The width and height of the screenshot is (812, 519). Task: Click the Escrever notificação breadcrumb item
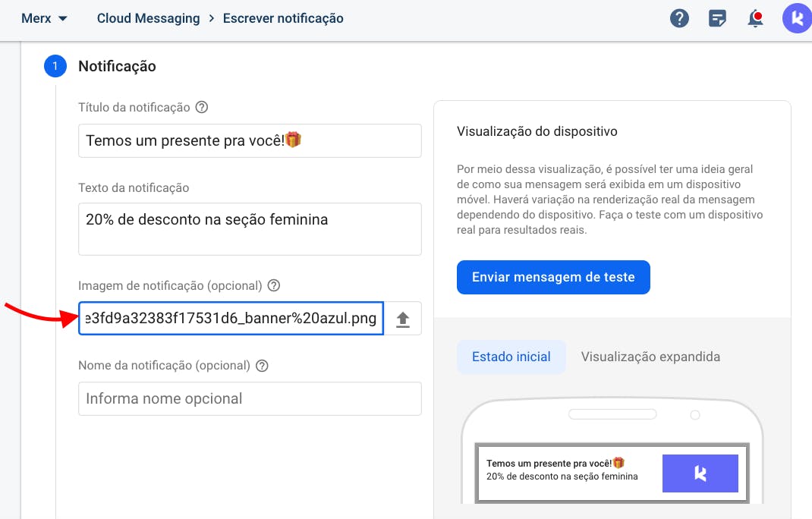tap(283, 18)
